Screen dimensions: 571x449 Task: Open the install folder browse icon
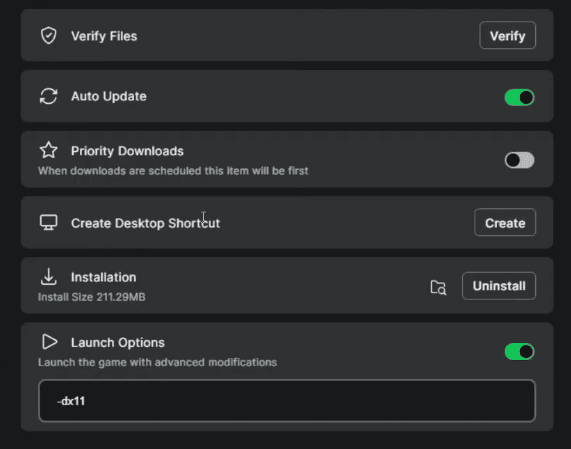[x=438, y=287]
